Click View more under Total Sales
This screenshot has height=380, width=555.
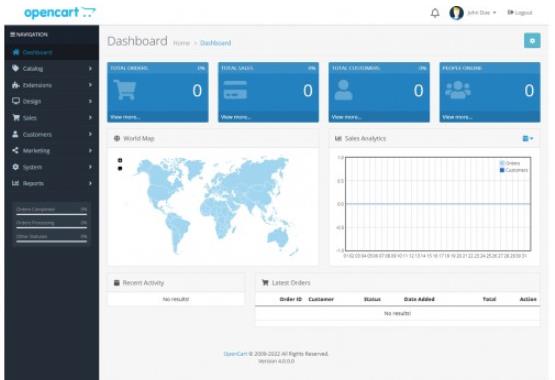point(236,117)
